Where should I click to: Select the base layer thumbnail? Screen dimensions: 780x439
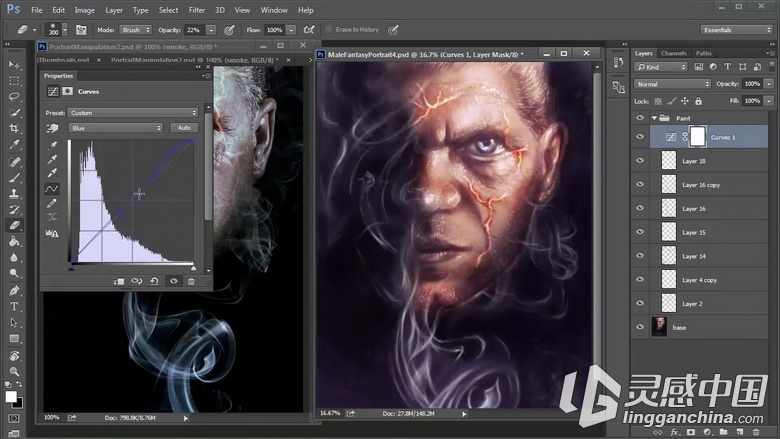(x=659, y=327)
